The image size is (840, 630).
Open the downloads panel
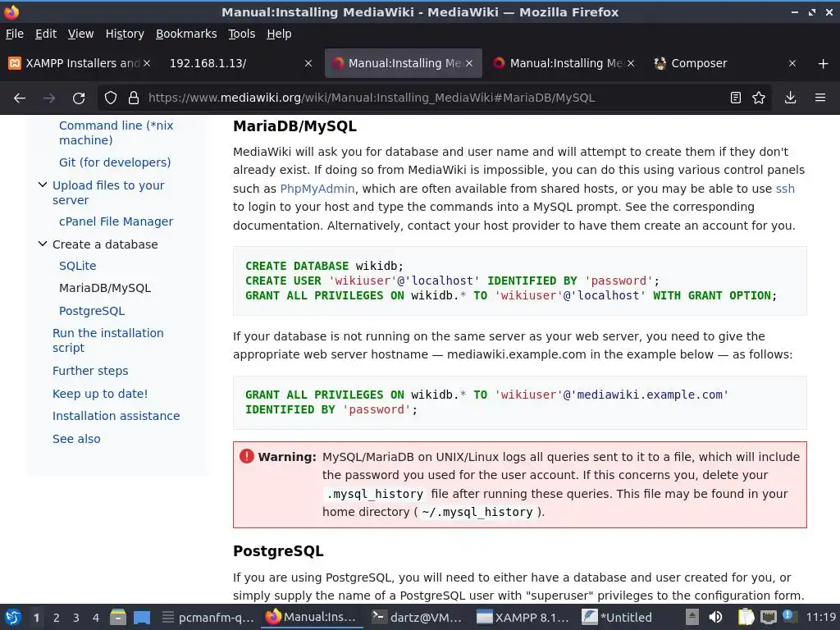[790, 98]
